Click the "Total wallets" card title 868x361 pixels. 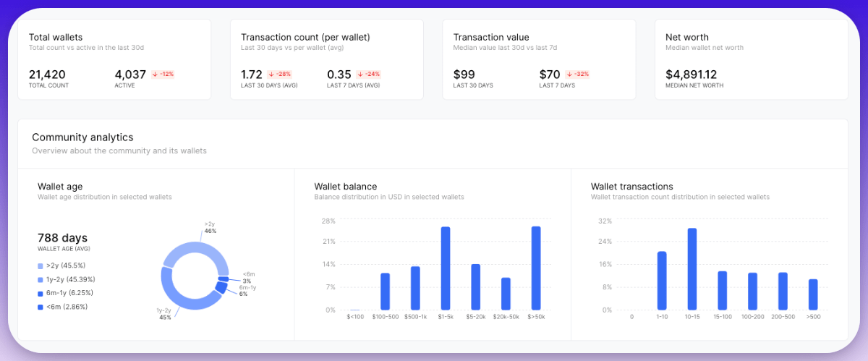point(56,37)
